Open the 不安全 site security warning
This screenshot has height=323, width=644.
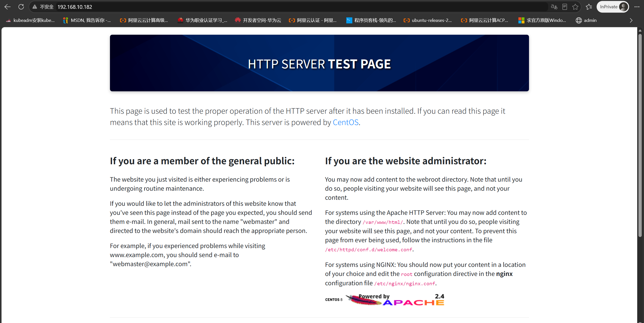tap(43, 7)
